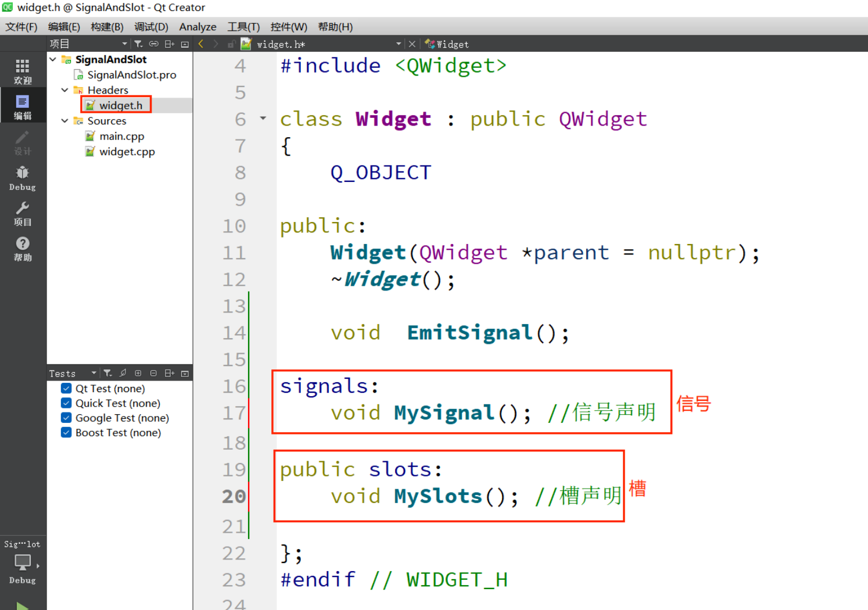Open the Analyze menu

(x=198, y=27)
